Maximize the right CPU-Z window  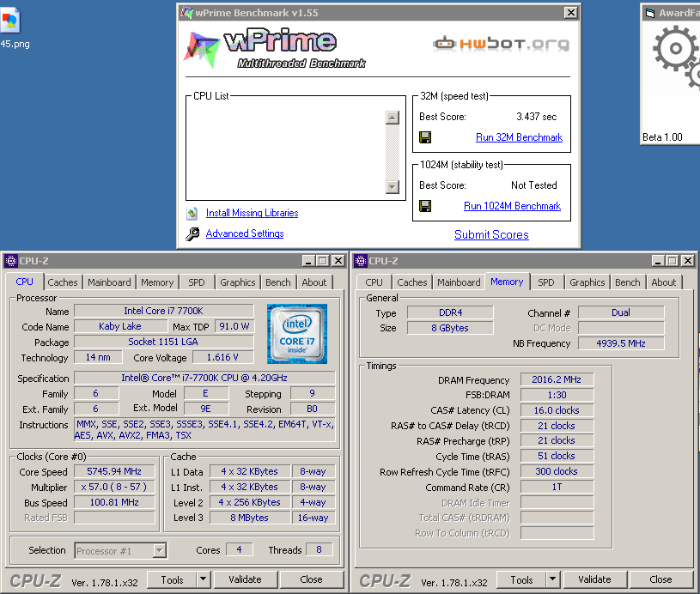(x=673, y=261)
